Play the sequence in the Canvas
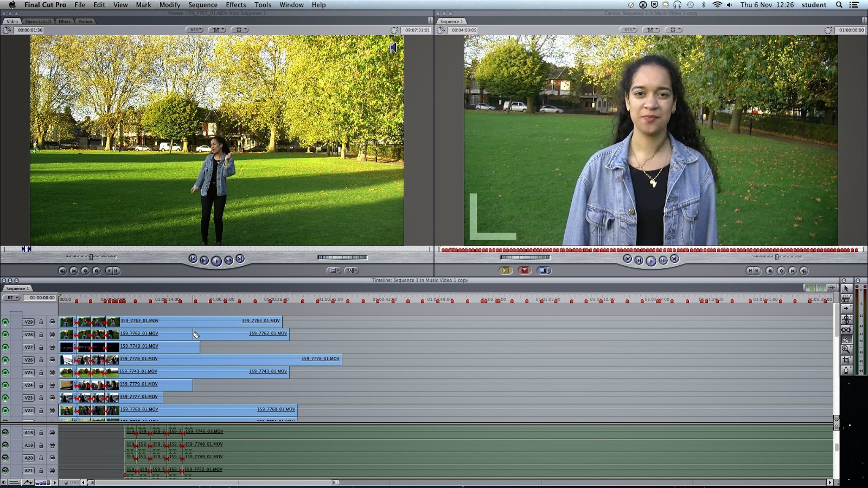This screenshot has height=488, width=868. [650, 261]
